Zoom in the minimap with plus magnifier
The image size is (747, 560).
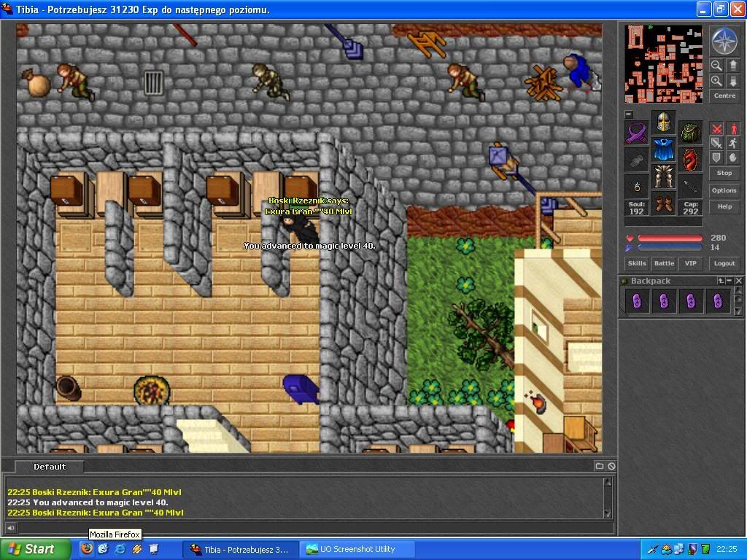pyautogui.click(x=716, y=81)
